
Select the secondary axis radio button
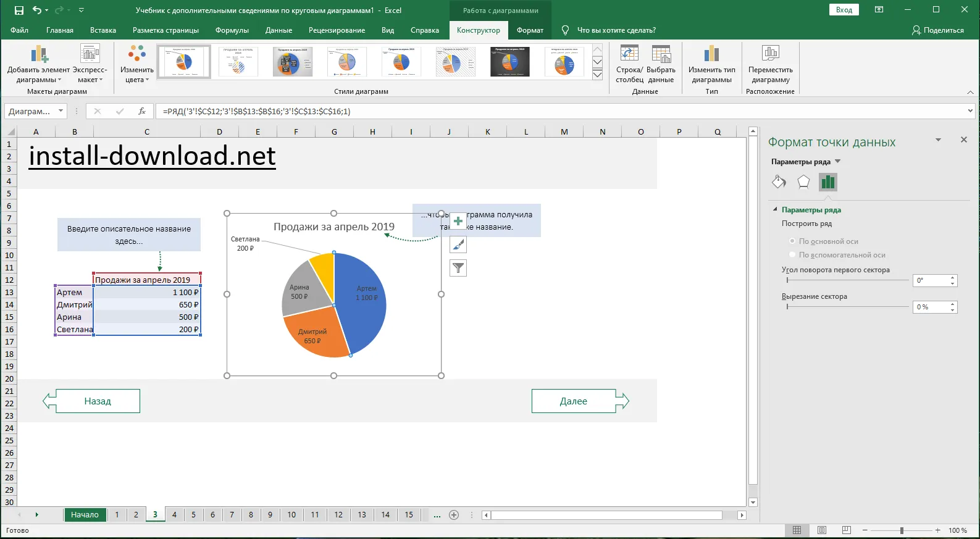tap(793, 255)
